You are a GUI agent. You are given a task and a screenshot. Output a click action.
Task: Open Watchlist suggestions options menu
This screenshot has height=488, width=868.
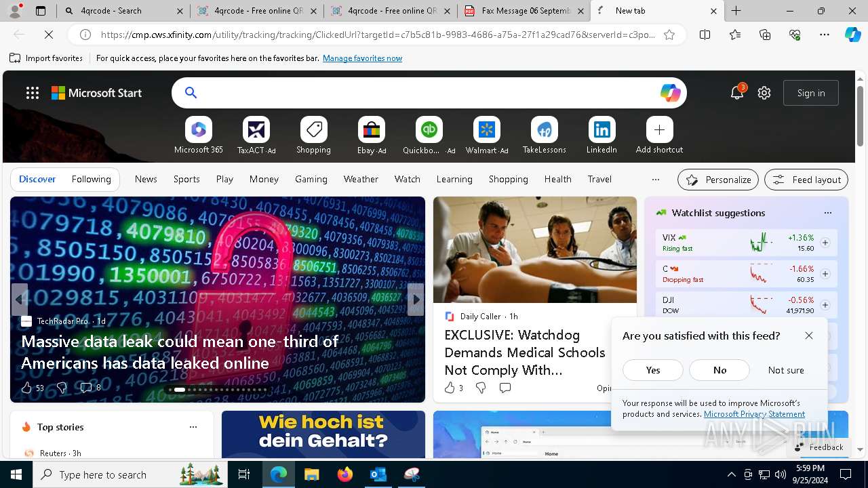(x=827, y=213)
